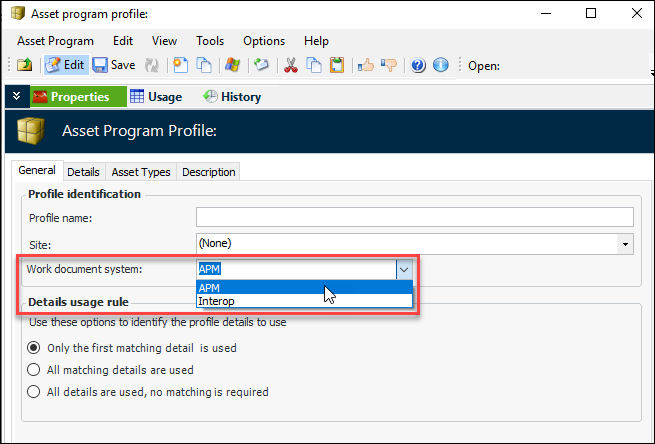Click the open folder toolbar icon
Screen dimensions: 655x444
click(24, 66)
